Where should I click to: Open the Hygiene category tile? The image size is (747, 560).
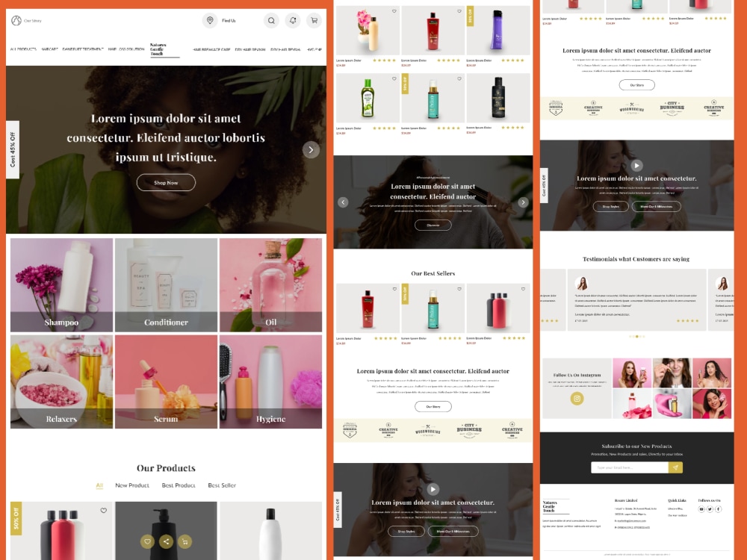tap(270, 382)
